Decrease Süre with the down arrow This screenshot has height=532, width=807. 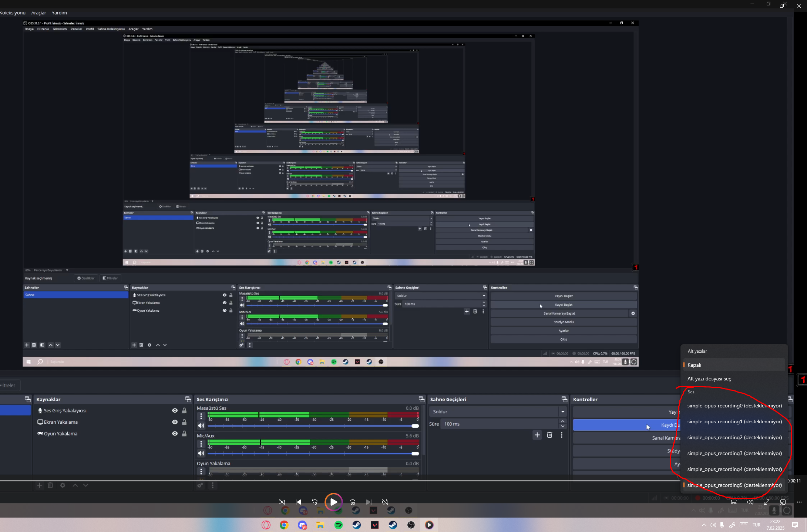(562, 427)
